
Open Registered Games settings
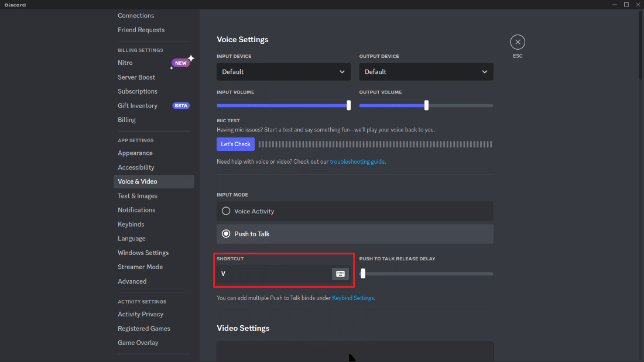(144, 328)
